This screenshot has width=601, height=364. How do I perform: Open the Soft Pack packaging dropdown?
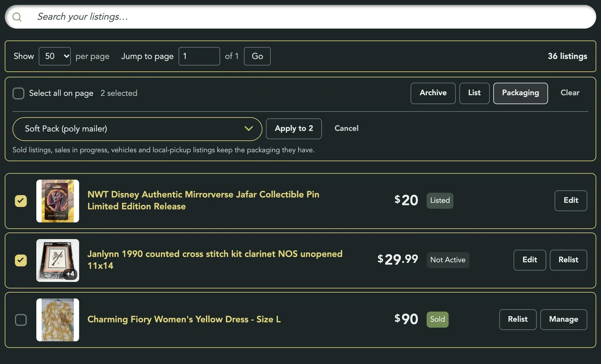(137, 129)
